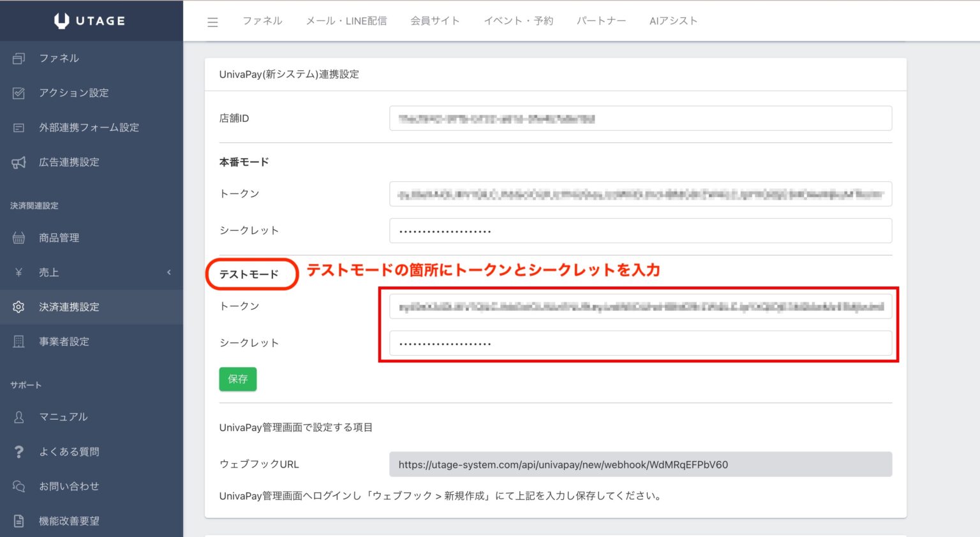Select 機能改善要望 at the bottom
Image resolution: width=980 pixels, height=537 pixels.
coord(68,520)
